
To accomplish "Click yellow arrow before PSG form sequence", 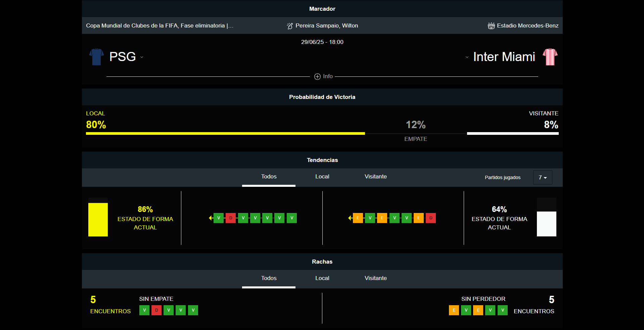I will (x=211, y=218).
